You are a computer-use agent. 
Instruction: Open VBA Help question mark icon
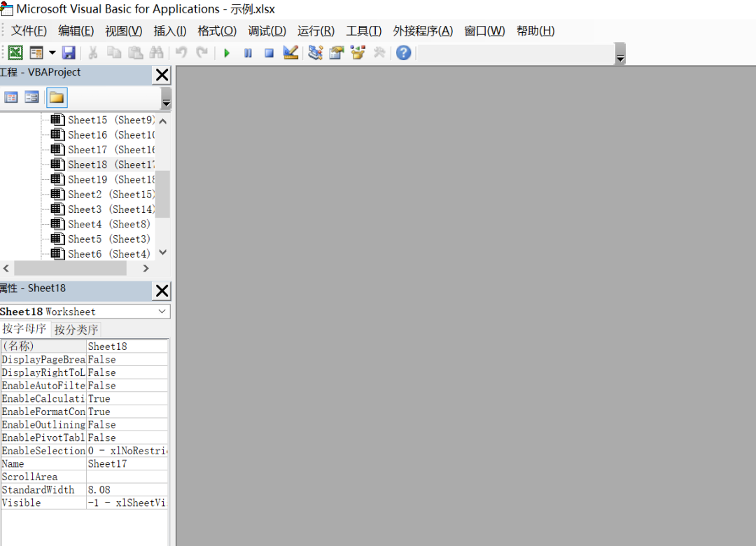coord(404,52)
